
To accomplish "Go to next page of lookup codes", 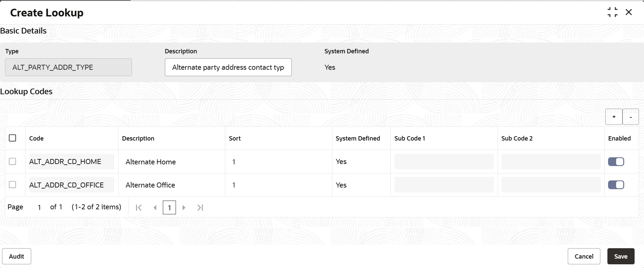I will [184, 208].
